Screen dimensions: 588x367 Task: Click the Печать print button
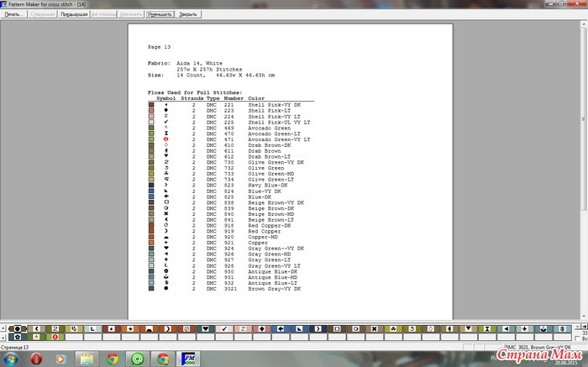click(14, 14)
